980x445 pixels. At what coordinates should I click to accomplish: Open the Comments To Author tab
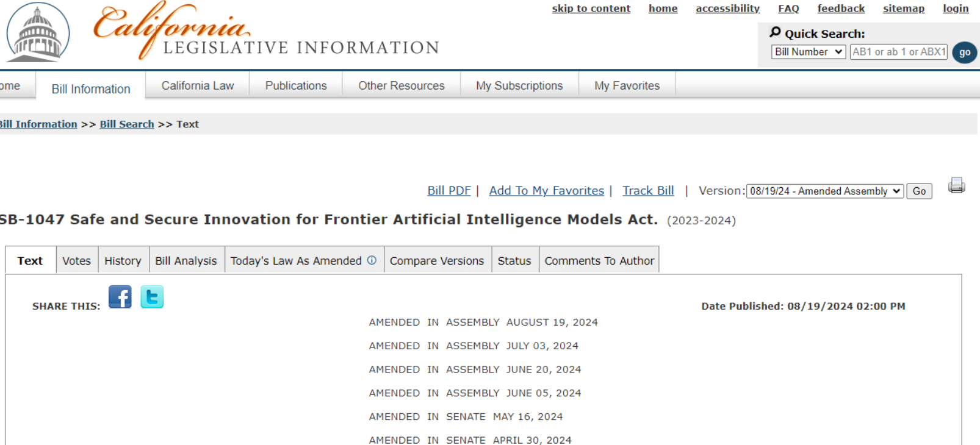coord(599,261)
